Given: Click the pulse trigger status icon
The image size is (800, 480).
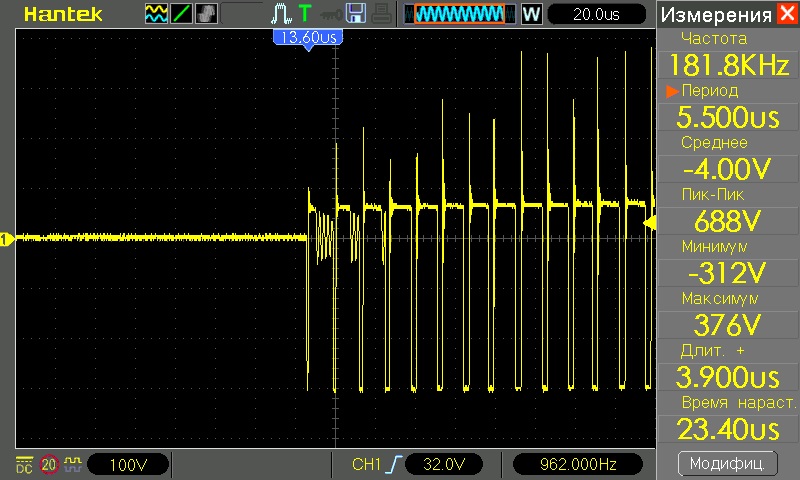Looking at the screenshot, I should pyautogui.click(x=281, y=14).
